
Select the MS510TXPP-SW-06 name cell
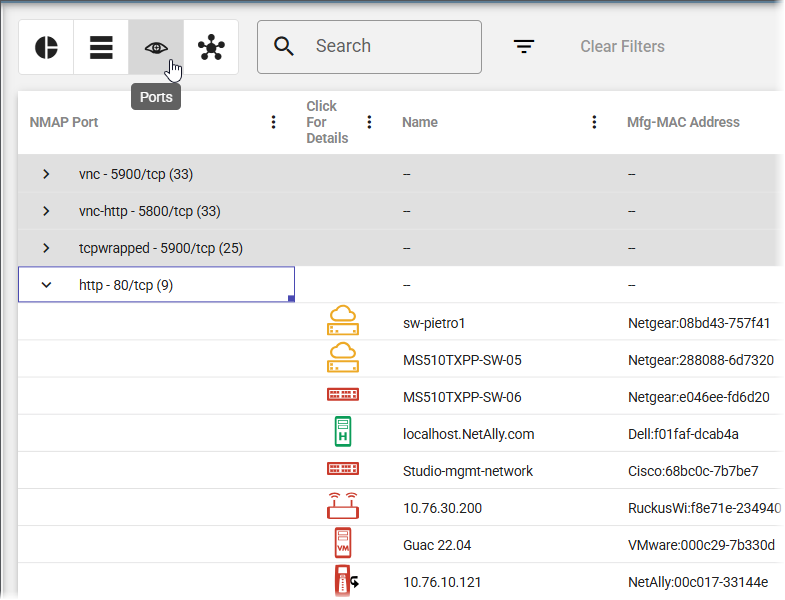click(462, 398)
